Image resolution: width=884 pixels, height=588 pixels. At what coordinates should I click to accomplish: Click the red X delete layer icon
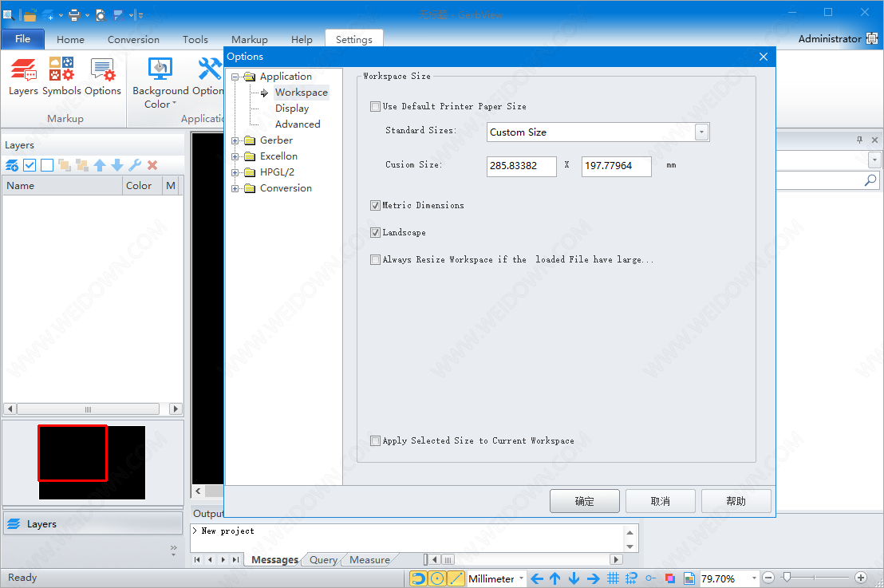click(152, 165)
